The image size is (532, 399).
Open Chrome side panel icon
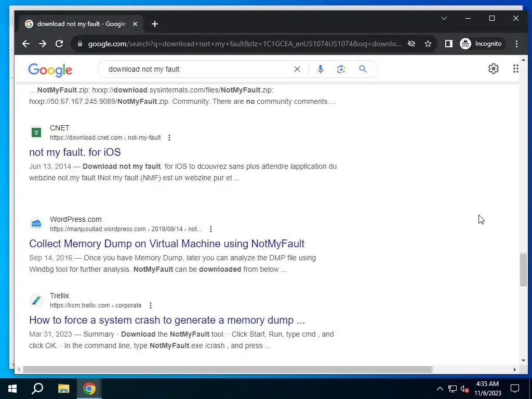tap(448, 44)
